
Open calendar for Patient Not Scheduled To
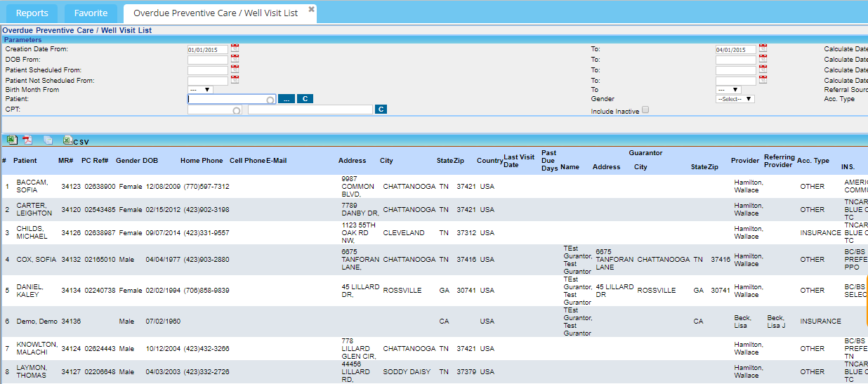coord(763,81)
